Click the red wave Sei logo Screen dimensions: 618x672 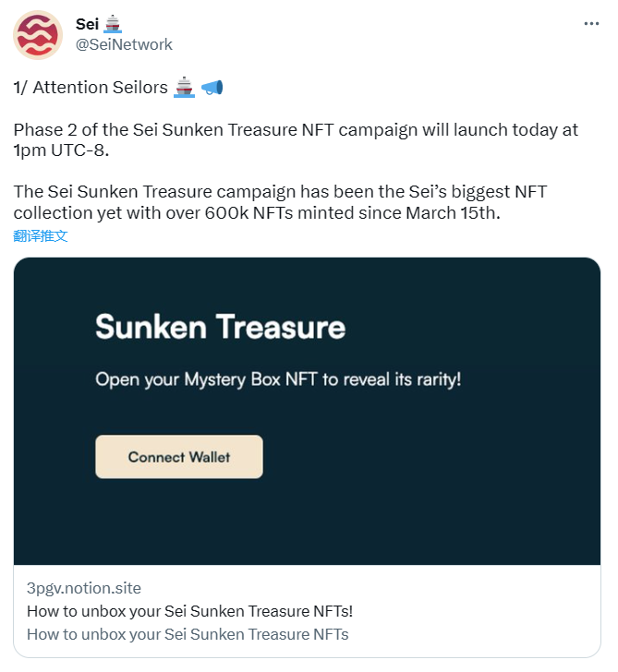(x=38, y=35)
